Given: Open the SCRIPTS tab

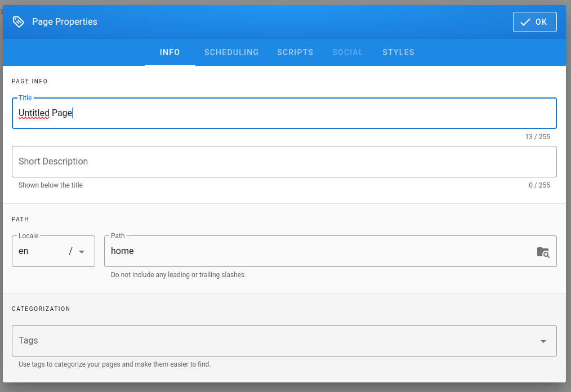Looking at the screenshot, I should tap(295, 52).
